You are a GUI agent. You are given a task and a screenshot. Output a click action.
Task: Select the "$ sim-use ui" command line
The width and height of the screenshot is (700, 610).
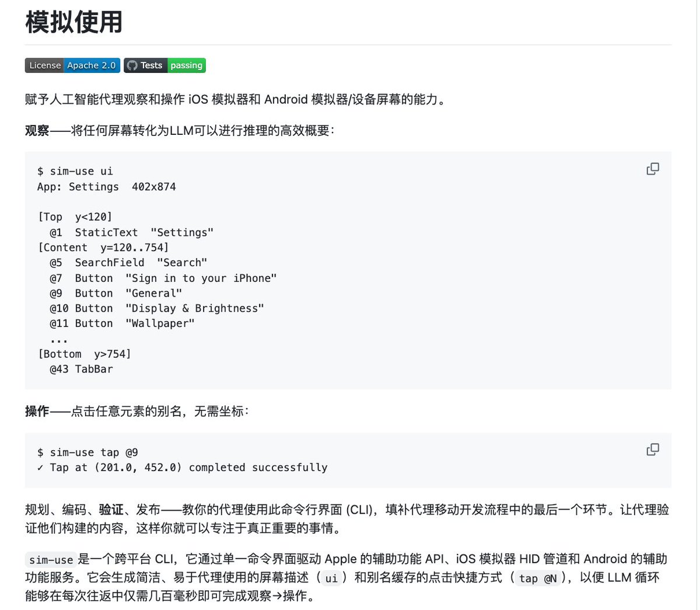(x=75, y=171)
